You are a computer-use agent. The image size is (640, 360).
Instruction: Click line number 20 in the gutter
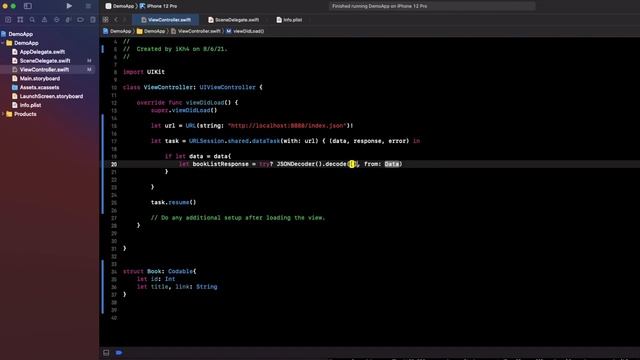pos(114,164)
